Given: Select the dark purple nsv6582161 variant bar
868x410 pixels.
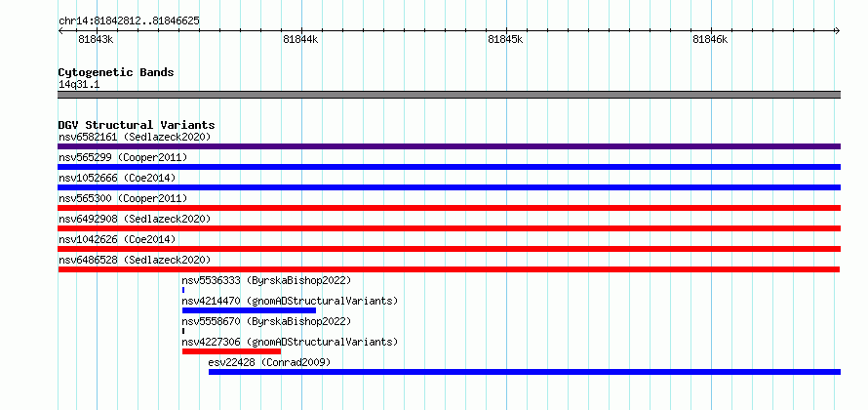Looking at the screenshot, I should [449, 146].
